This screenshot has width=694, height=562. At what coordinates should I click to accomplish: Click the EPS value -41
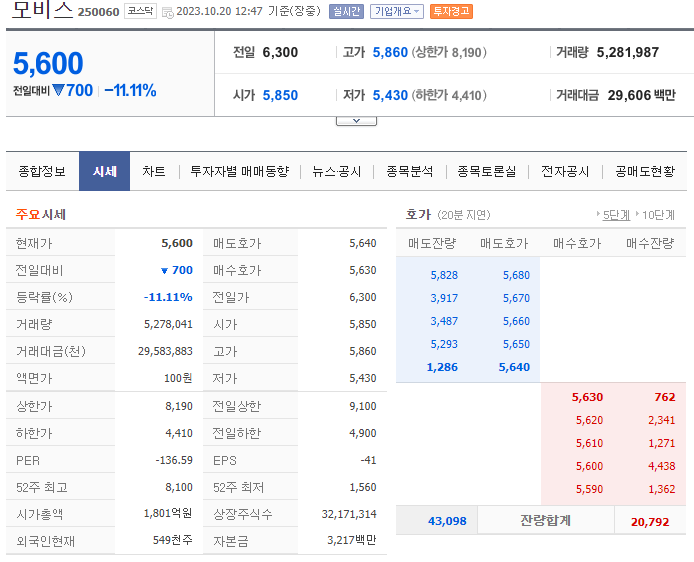pyautogui.click(x=368, y=460)
